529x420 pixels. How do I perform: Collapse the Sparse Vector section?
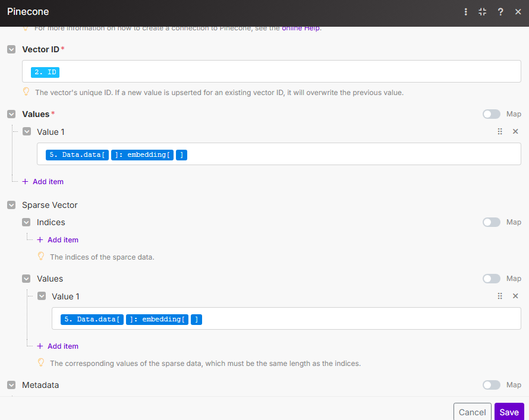coord(11,205)
